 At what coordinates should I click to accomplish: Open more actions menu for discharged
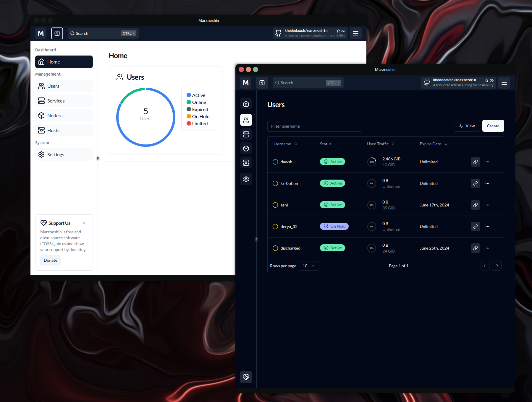pyautogui.click(x=487, y=248)
